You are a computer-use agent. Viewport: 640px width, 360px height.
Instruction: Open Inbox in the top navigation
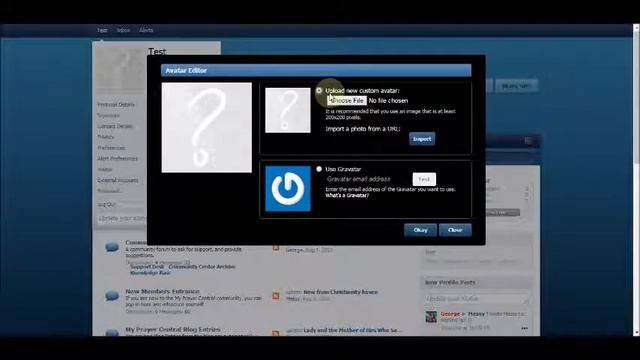[123, 30]
